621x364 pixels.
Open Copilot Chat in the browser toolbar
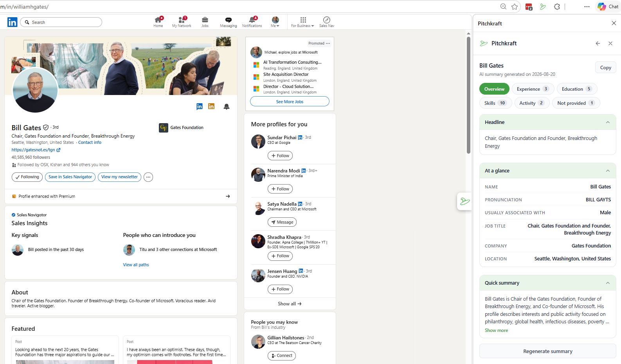click(608, 7)
